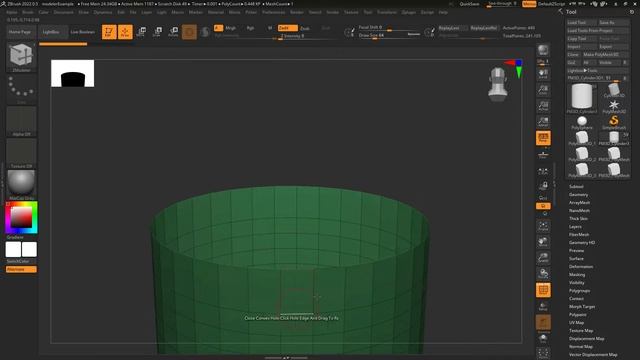The height and width of the screenshot is (360, 640).
Task: Click the Scroll canvas icon
Action: coord(543,73)
